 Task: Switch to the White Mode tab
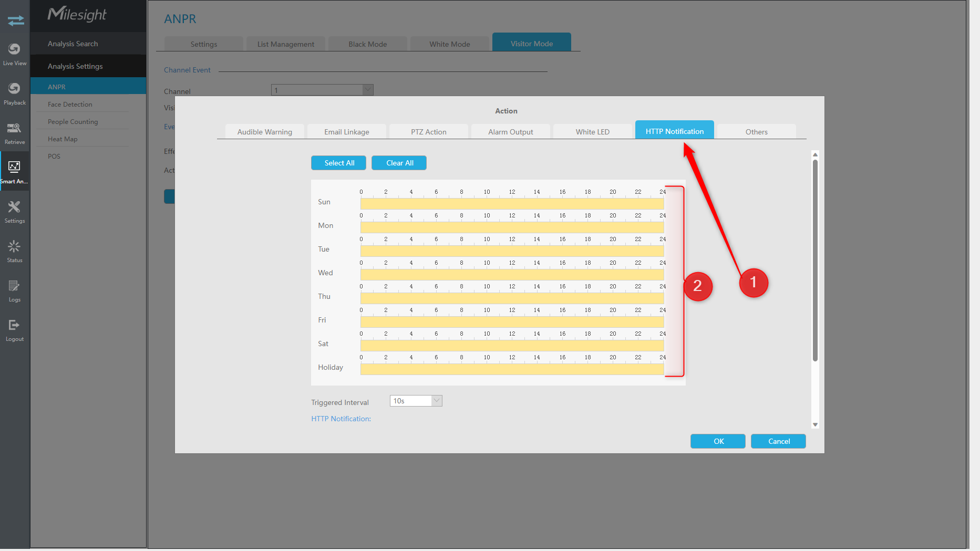(450, 44)
